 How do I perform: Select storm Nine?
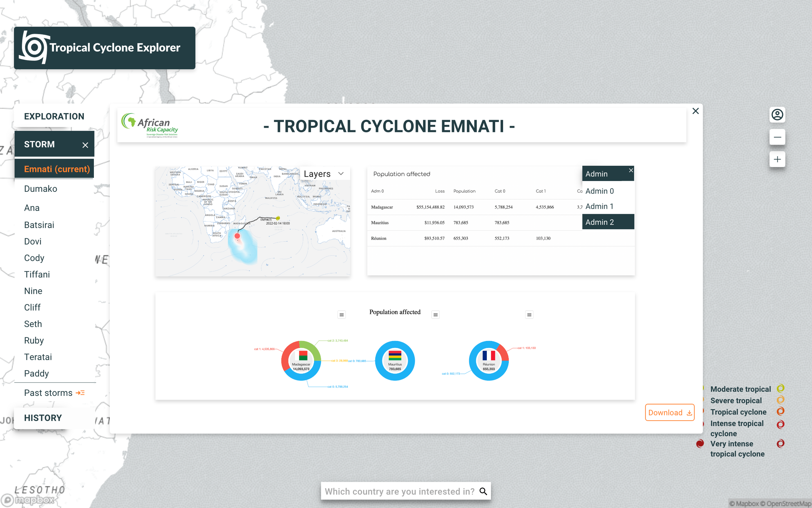pyautogui.click(x=33, y=291)
